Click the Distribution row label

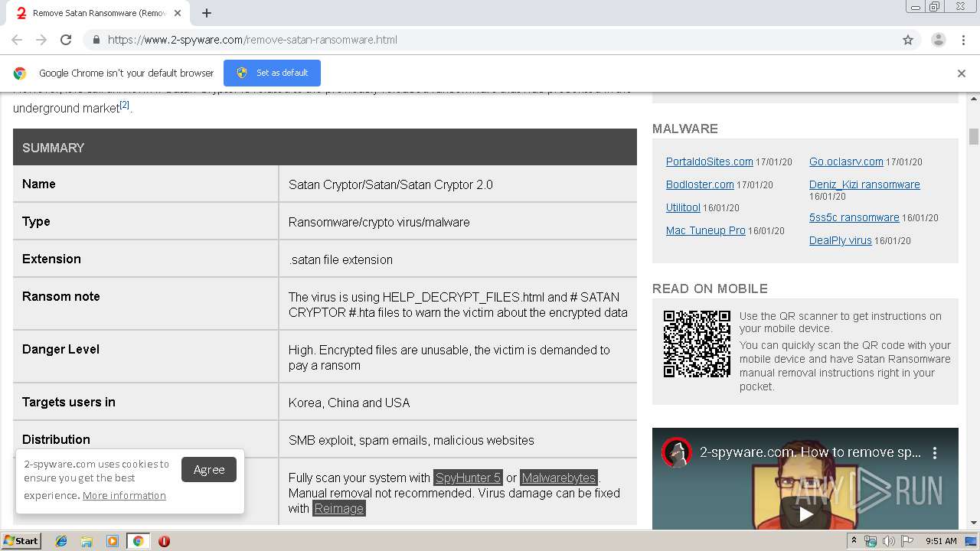click(x=56, y=439)
